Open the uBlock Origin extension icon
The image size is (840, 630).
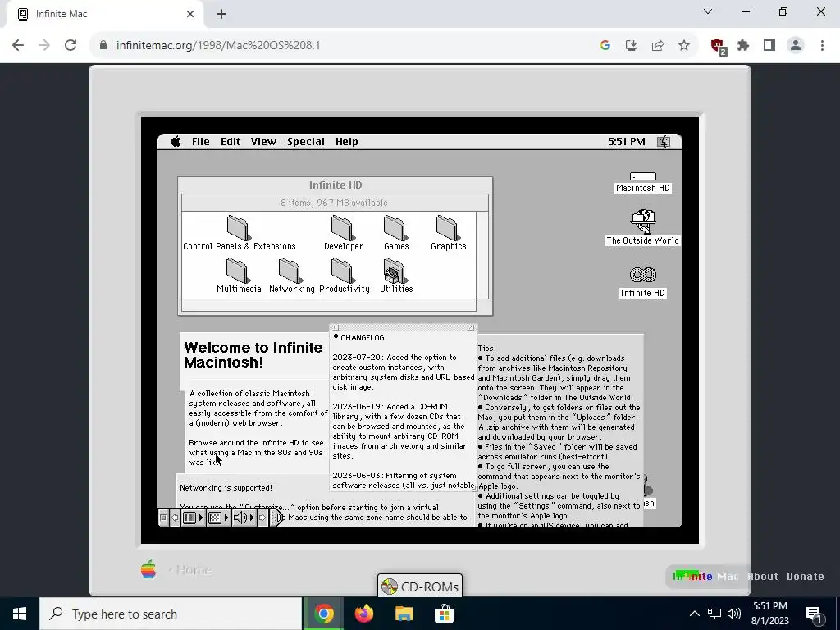tap(719, 46)
